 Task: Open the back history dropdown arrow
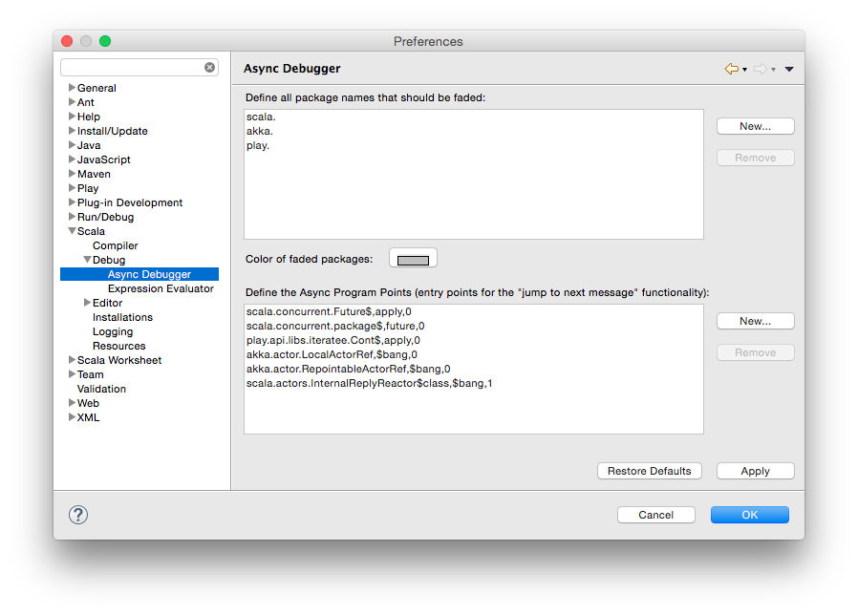point(744,70)
